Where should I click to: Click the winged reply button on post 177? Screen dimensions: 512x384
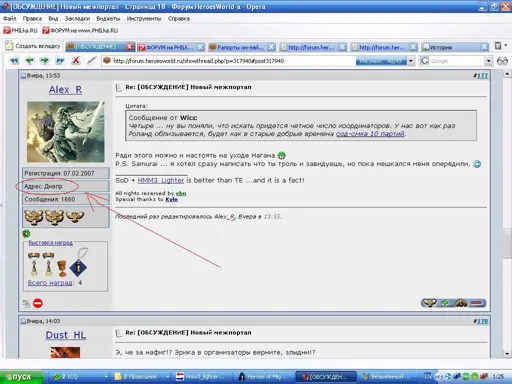pyautogui.click(x=430, y=303)
